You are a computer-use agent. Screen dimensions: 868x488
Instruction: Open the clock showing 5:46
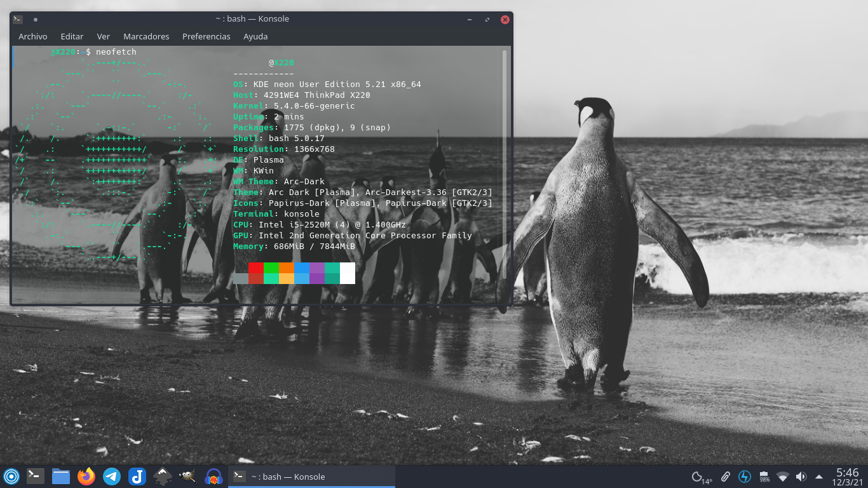coord(848,477)
